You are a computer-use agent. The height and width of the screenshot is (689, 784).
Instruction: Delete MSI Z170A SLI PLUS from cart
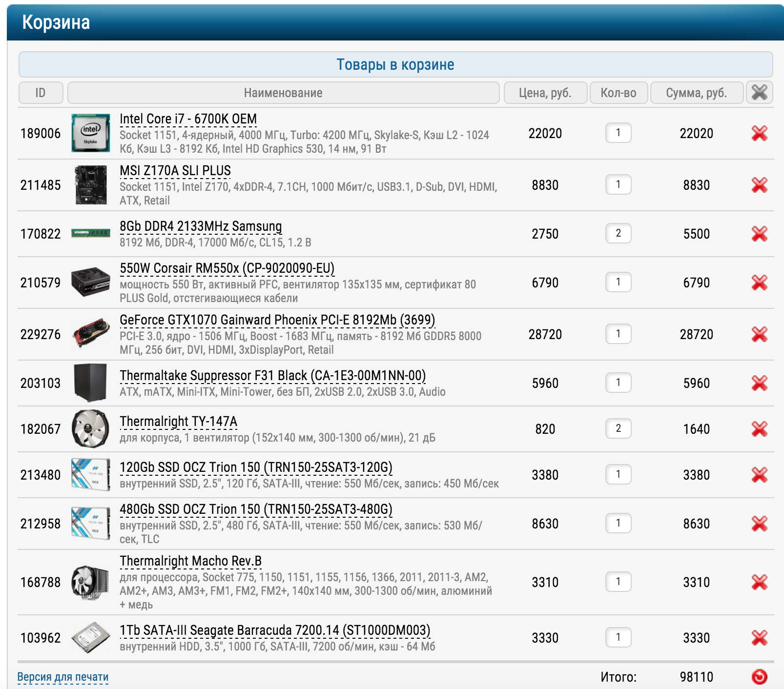pyautogui.click(x=759, y=185)
